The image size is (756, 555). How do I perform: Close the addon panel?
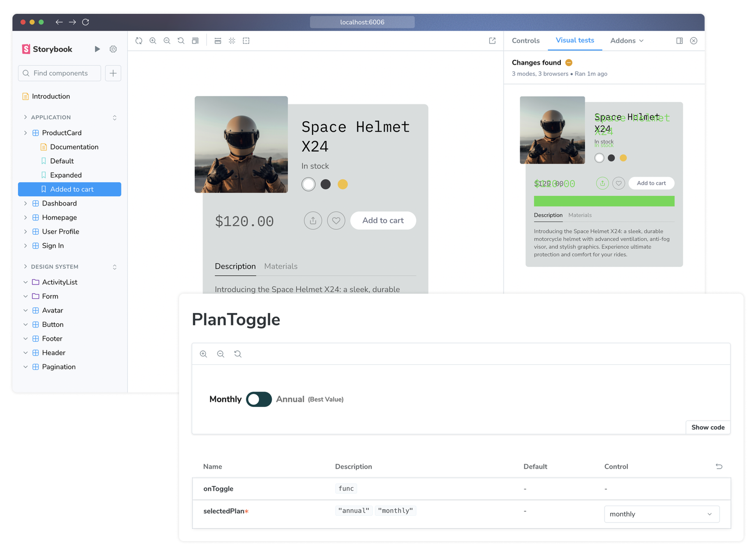tap(694, 41)
